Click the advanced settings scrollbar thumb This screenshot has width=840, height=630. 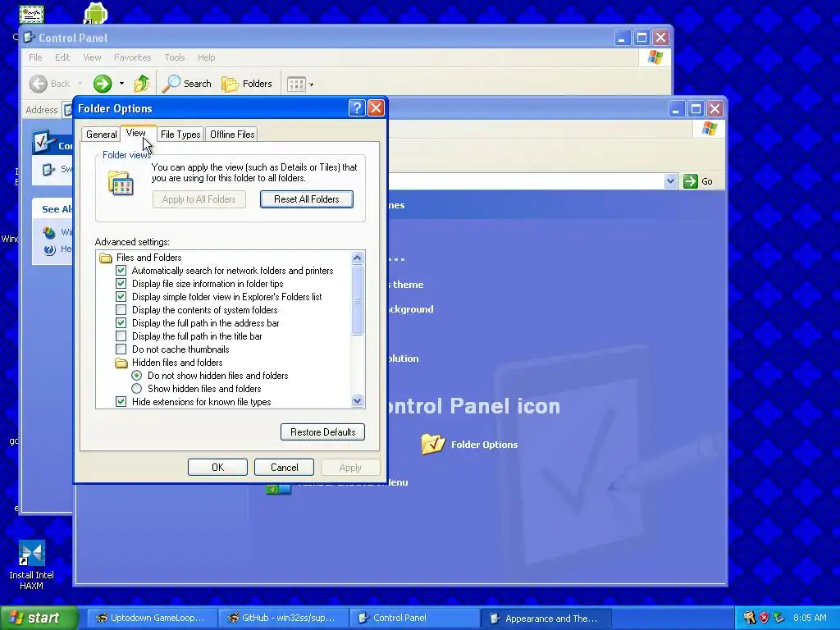pyautogui.click(x=358, y=300)
